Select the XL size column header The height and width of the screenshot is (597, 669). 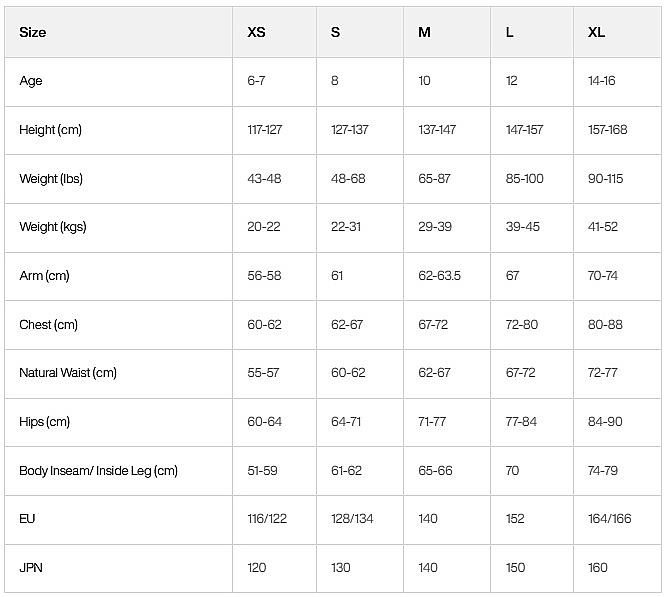tap(596, 32)
